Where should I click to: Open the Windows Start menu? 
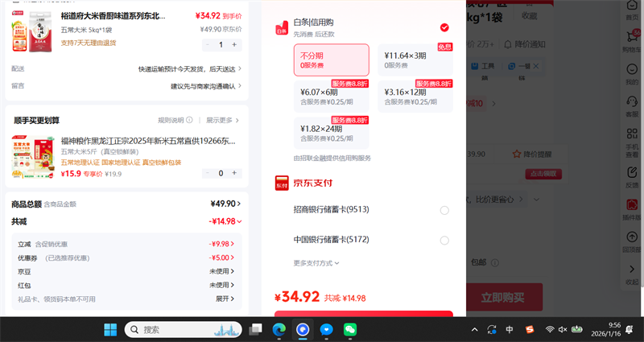pyautogui.click(x=110, y=329)
